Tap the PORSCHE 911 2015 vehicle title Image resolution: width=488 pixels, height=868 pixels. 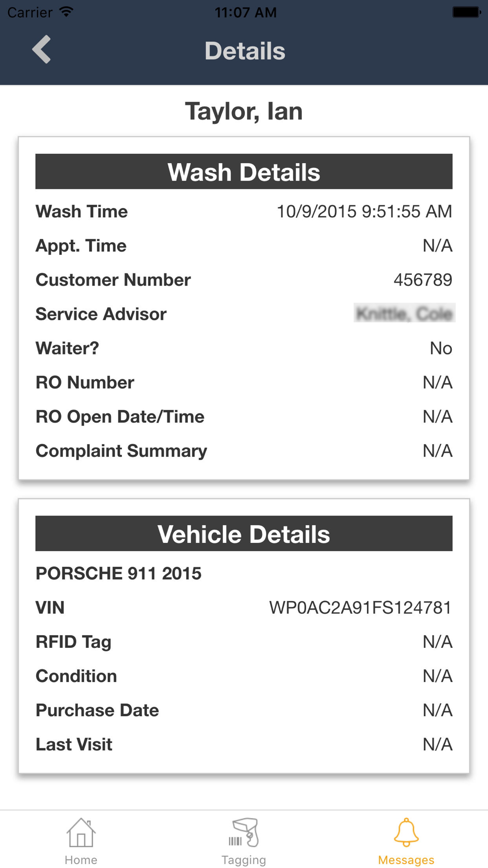click(119, 574)
